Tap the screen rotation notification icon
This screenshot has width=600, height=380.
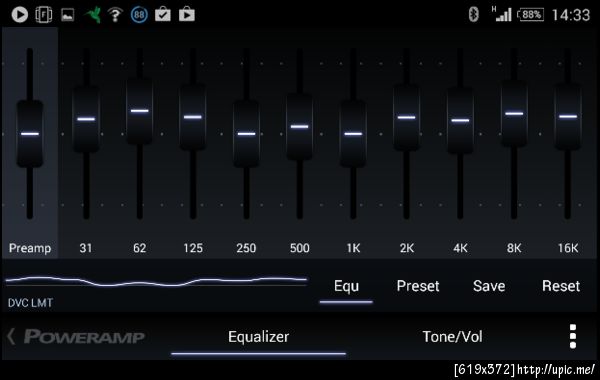tap(44, 15)
